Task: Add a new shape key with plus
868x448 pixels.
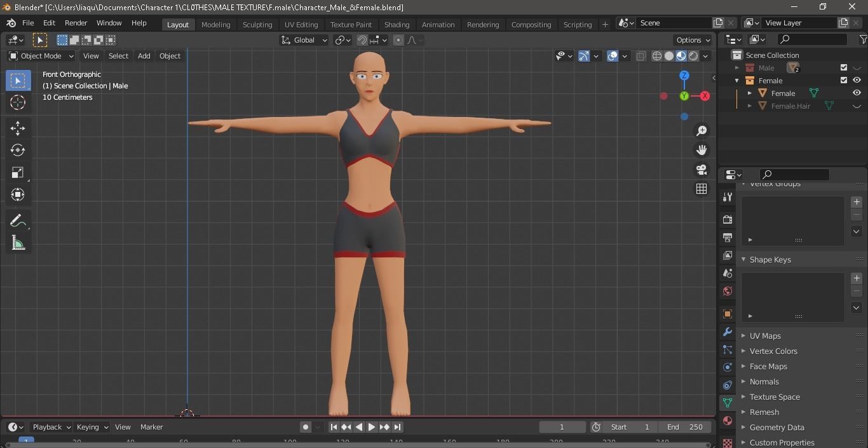Action: tap(857, 278)
